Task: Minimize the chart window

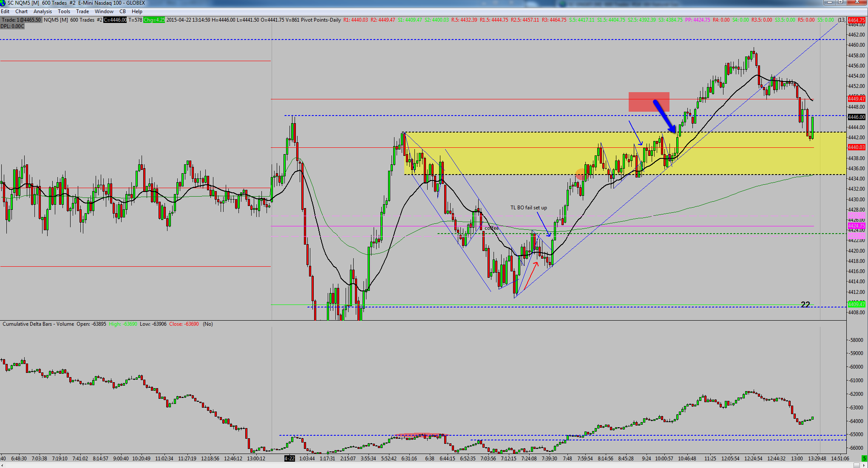Action: click(829, 3)
